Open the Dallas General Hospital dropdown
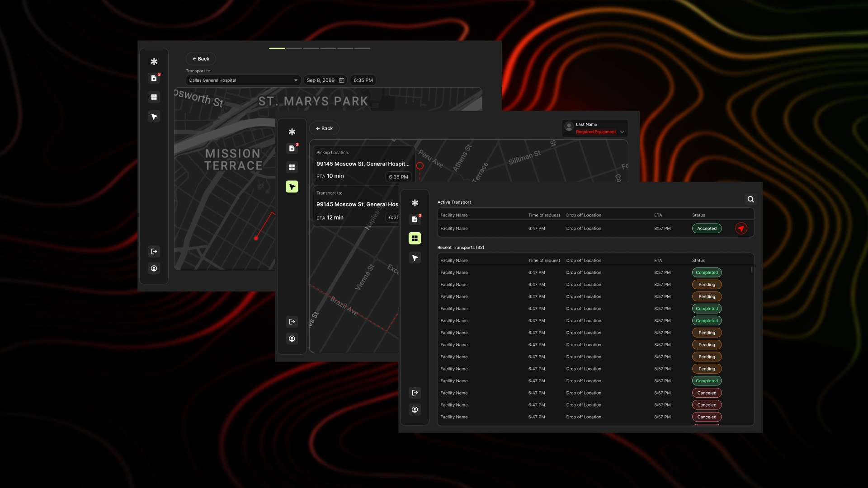This screenshot has height=488, width=868. click(x=243, y=80)
